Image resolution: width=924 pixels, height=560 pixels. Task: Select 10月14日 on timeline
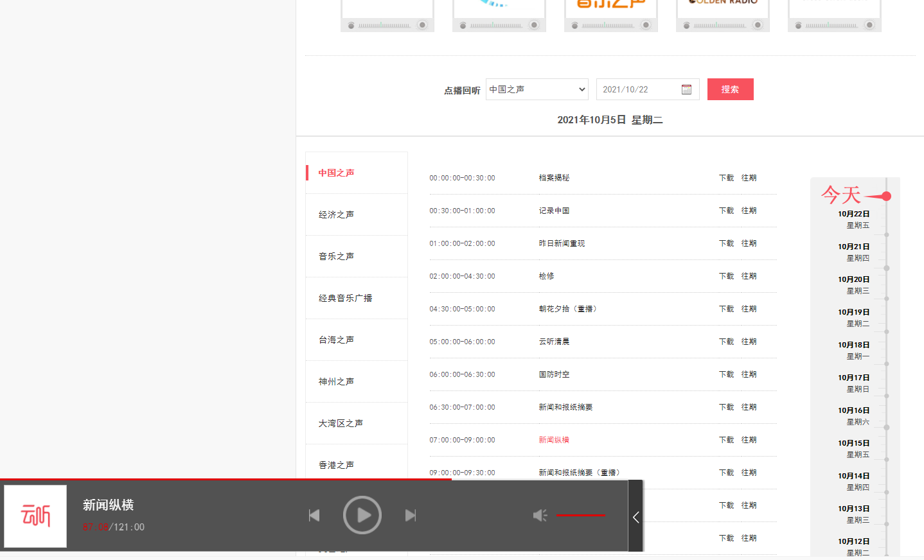tap(853, 481)
